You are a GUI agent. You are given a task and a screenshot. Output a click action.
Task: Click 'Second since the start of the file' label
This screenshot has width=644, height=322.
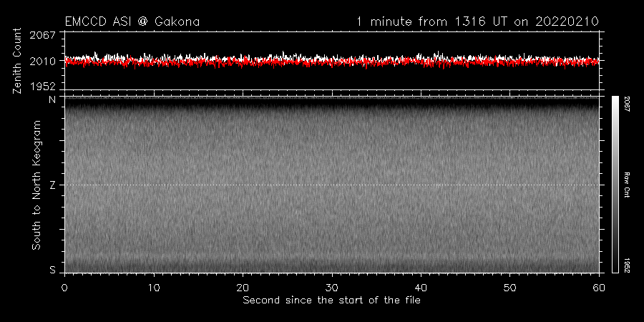click(331, 301)
